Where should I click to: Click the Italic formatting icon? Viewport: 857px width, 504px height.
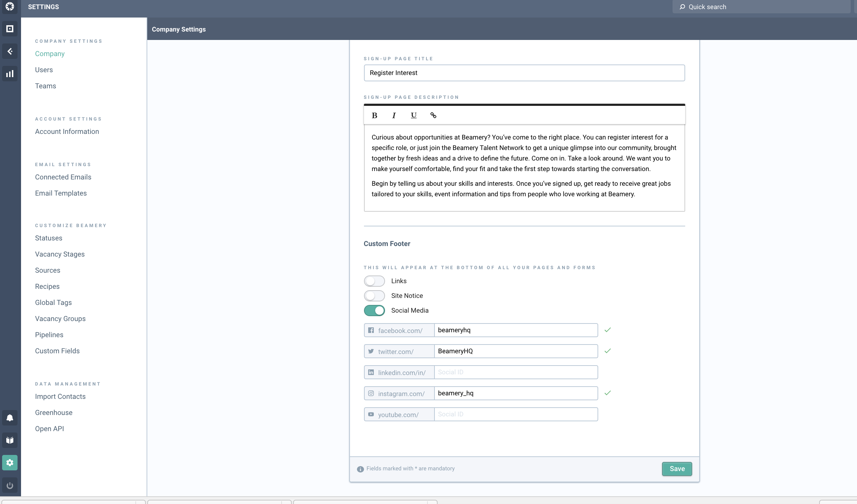pos(393,115)
